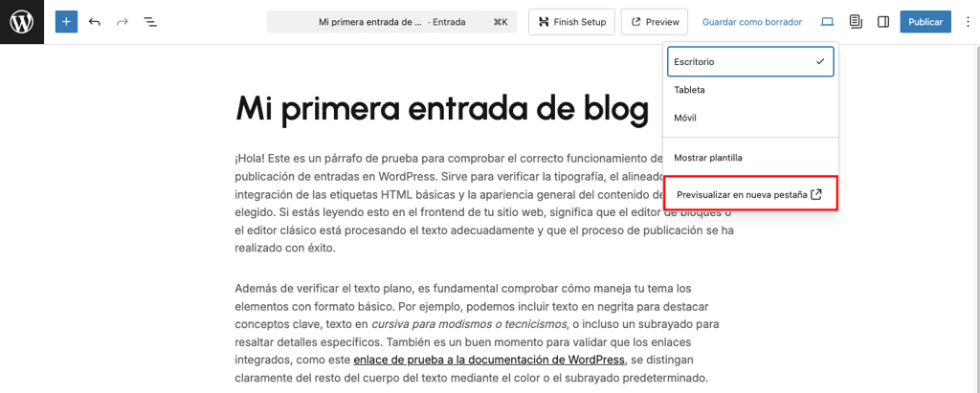Click the redo arrow icon
The image size is (980, 393).
(x=122, y=22)
